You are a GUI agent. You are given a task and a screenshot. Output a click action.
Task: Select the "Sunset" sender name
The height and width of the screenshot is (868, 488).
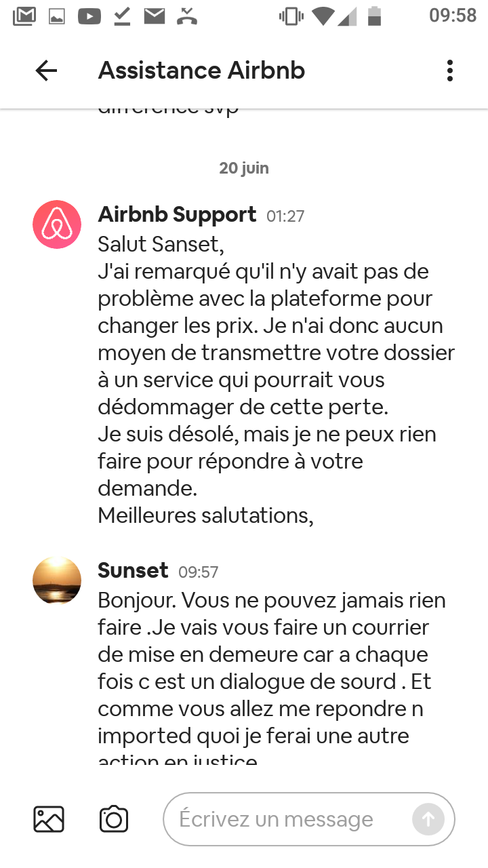133,570
